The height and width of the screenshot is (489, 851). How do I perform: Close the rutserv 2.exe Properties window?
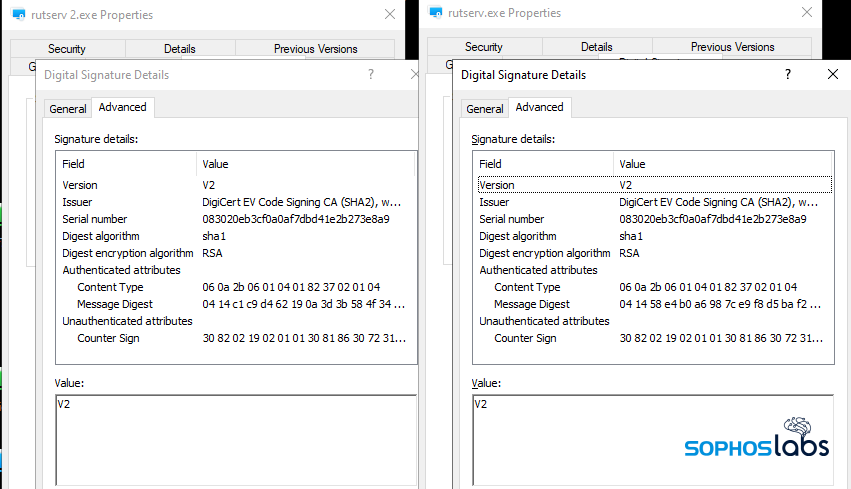(x=390, y=14)
